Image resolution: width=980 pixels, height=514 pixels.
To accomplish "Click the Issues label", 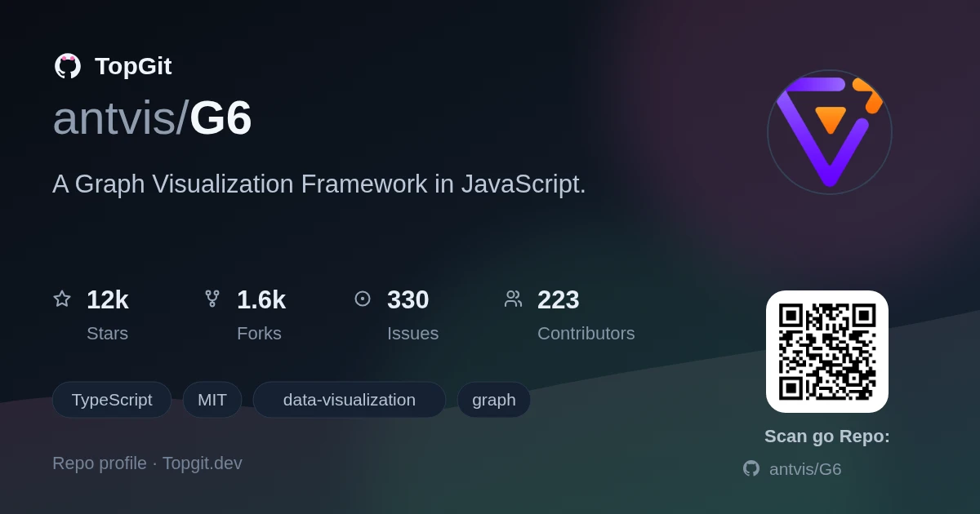I will (x=412, y=334).
